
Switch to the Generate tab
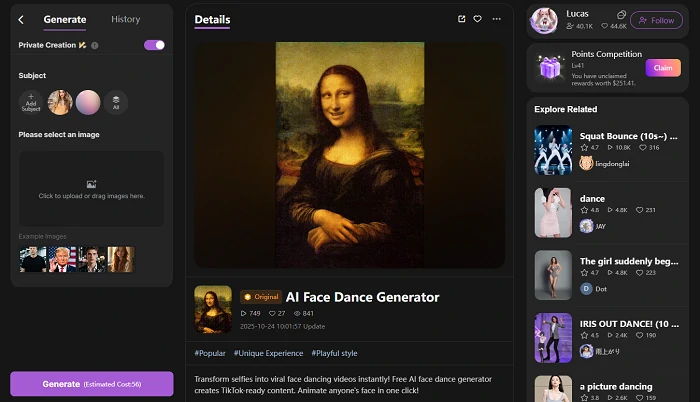pyautogui.click(x=65, y=20)
